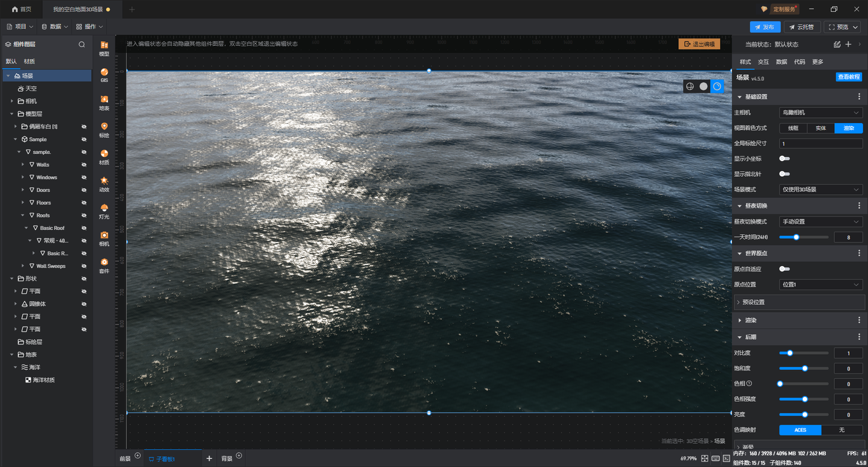
Task: Collapse the 形状 tree folder
Action: (x=12, y=279)
